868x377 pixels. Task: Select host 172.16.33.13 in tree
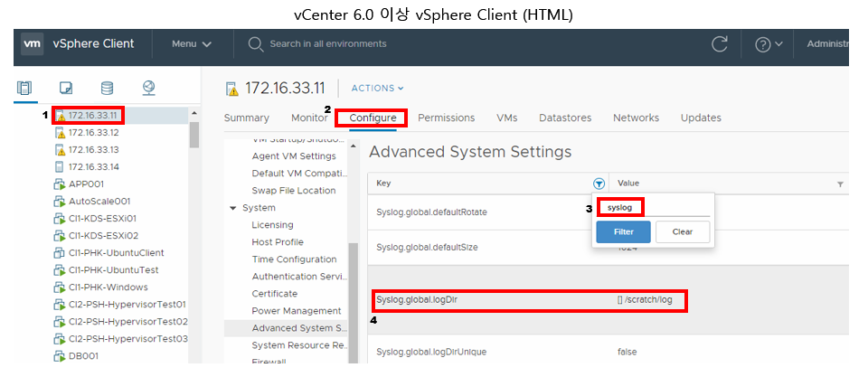click(93, 149)
